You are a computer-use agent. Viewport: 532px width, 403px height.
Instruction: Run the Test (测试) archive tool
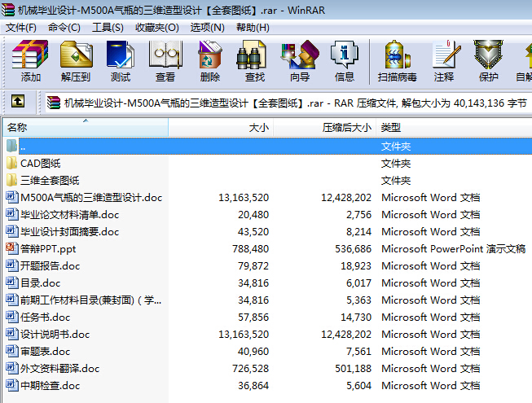click(x=120, y=55)
